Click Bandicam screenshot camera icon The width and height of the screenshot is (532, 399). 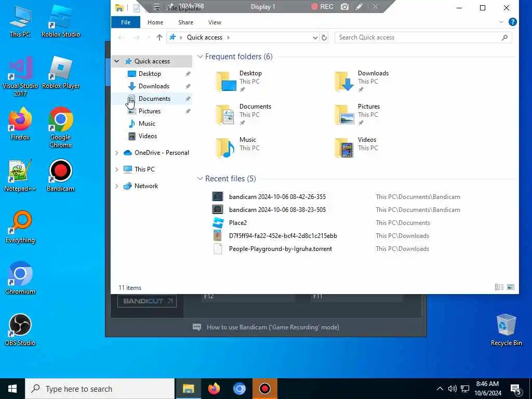coord(344,6)
